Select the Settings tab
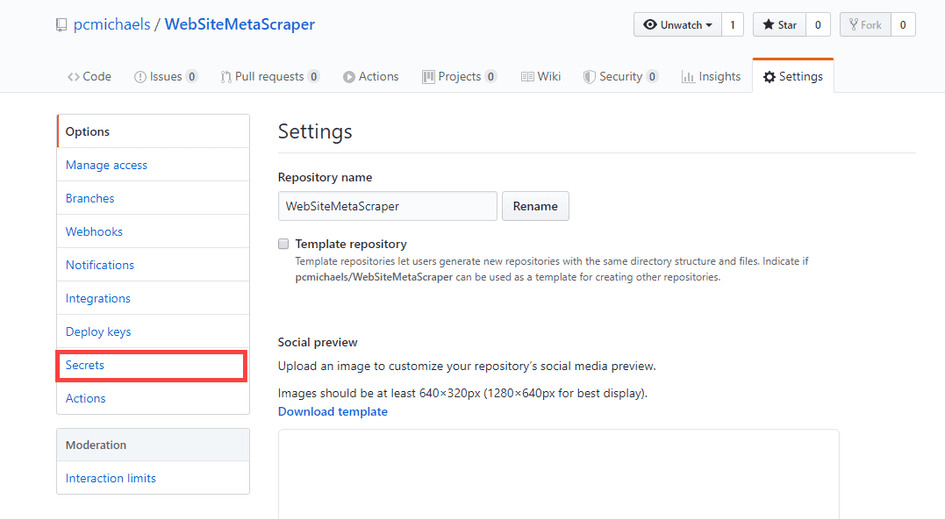The height and width of the screenshot is (519, 945). (x=793, y=77)
